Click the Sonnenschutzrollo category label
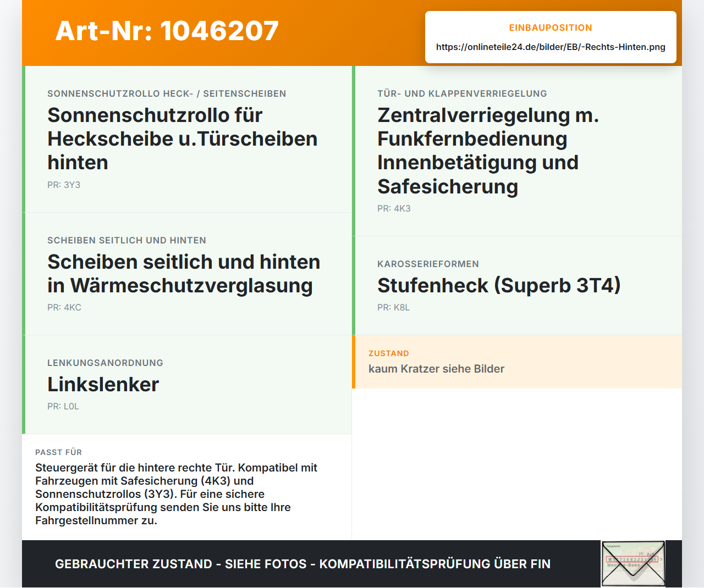The width and height of the screenshot is (704, 588). pyautogui.click(x=167, y=94)
